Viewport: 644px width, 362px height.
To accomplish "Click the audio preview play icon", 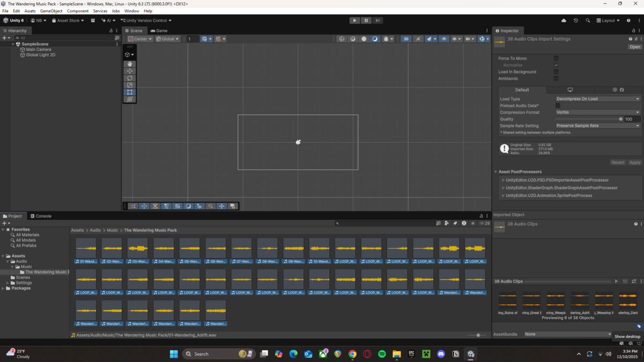I will [x=616, y=281].
